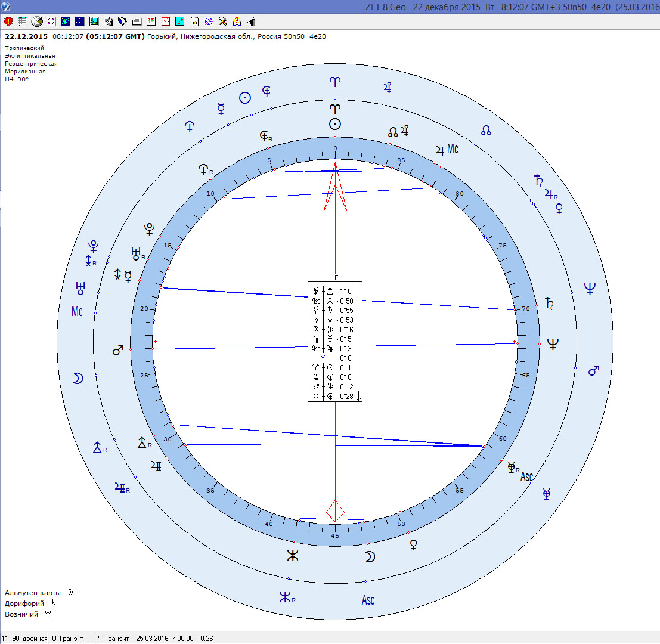Click the green map toolbar icon
This screenshot has height=644, width=660.
[x=94, y=21]
